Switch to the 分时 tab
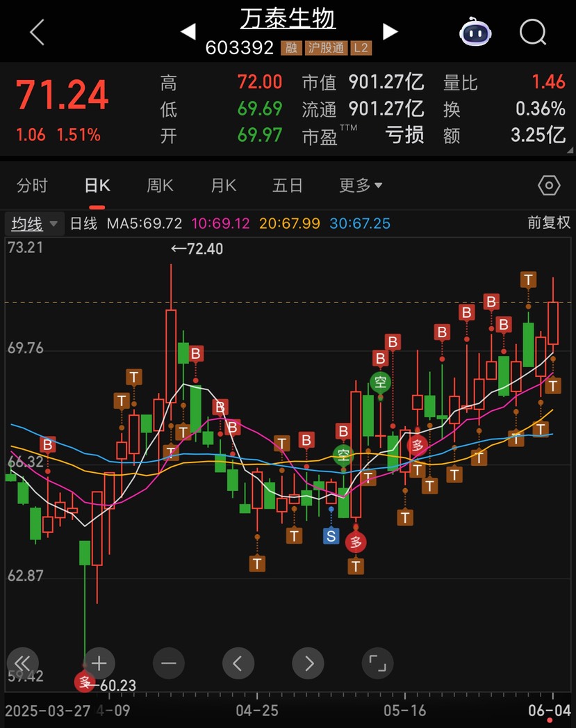Viewport: 576px width, 728px height. pyautogui.click(x=32, y=185)
